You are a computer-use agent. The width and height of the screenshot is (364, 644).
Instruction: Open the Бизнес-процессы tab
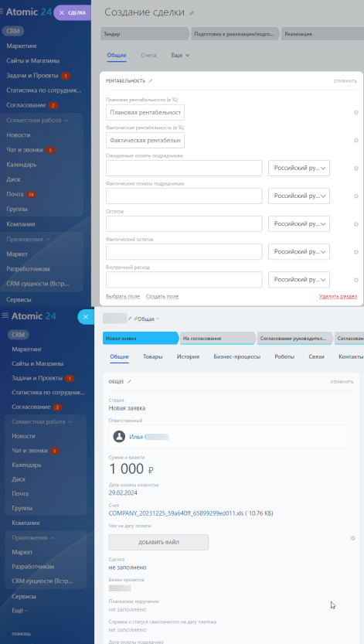pos(236,356)
